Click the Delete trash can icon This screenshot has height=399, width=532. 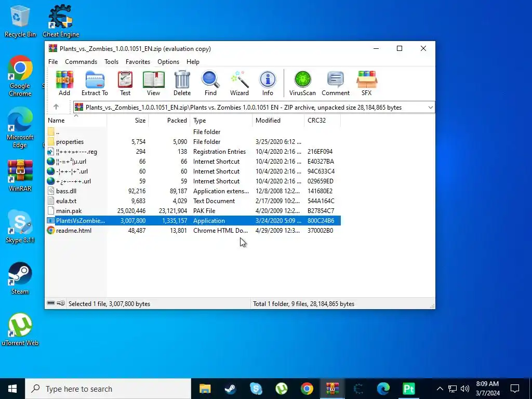click(x=182, y=83)
